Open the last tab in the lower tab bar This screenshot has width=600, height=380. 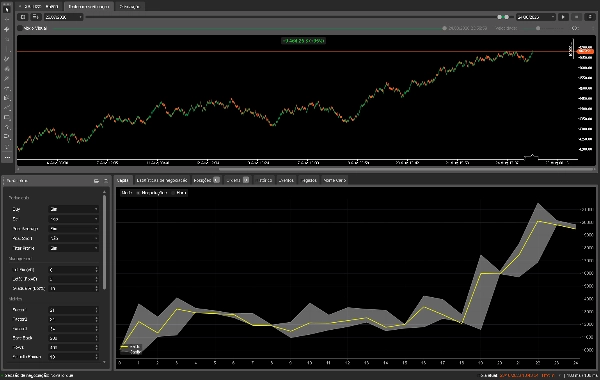click(334, 180)
